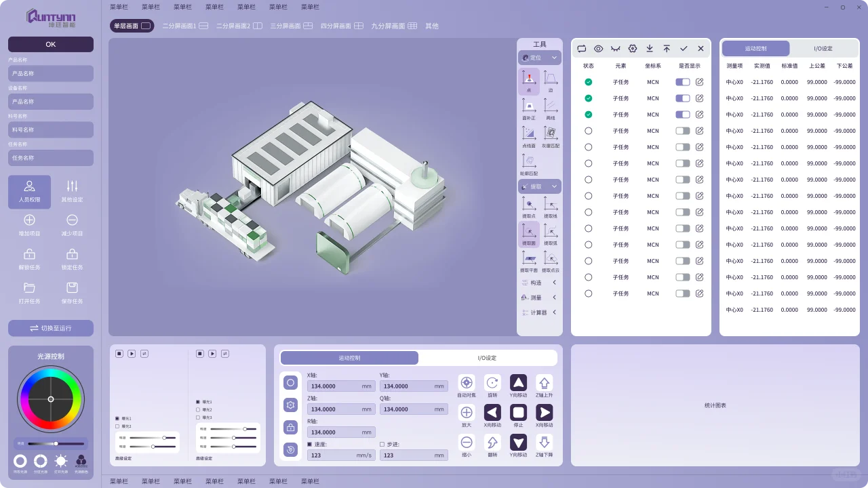Viewport: 868px width, 488px height.
Task: Select the 点 point locating tool
Action: click(529, 81)
